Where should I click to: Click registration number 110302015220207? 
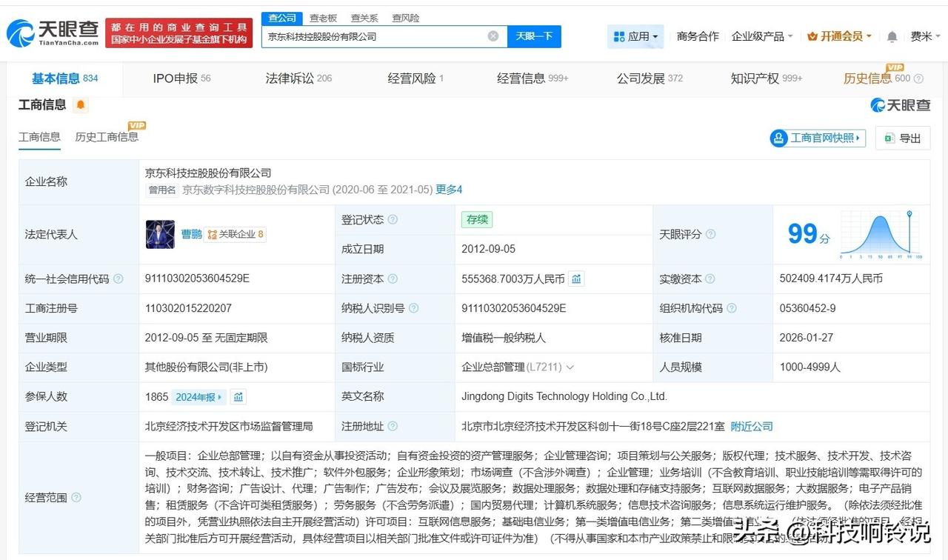[x=188, y=308]
